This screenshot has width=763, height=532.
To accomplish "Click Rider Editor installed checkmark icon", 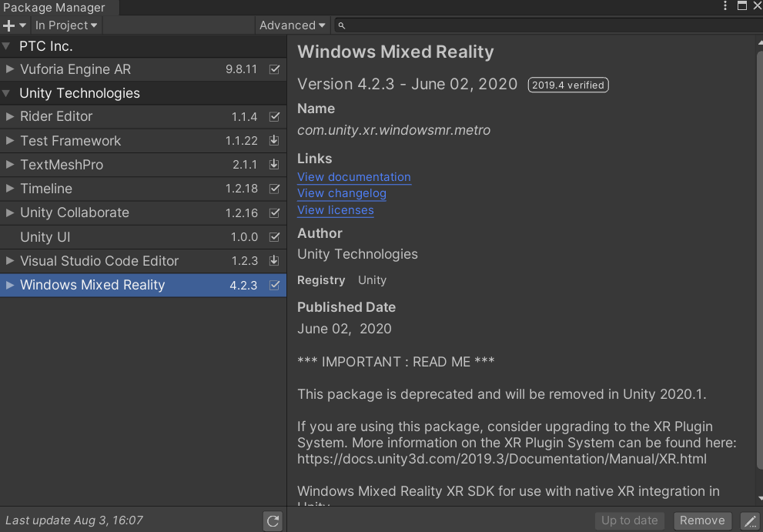I will pos(274,116).
